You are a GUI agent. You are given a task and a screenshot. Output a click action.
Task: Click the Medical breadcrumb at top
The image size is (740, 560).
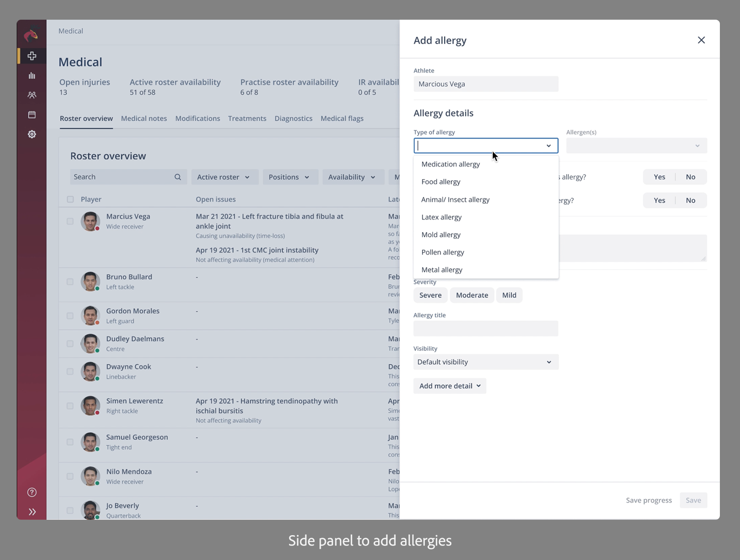click(71, 31)
